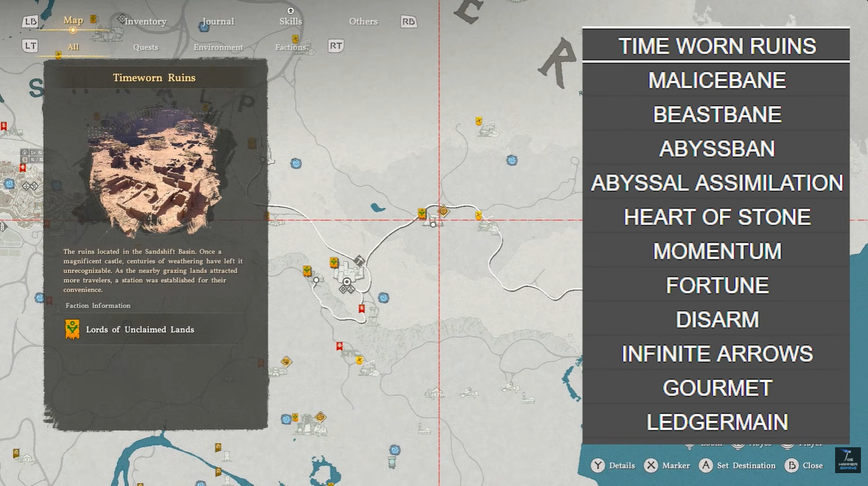This screenshot has width=868, height=486.
Task: Open the Others tab
Action: 364,21
